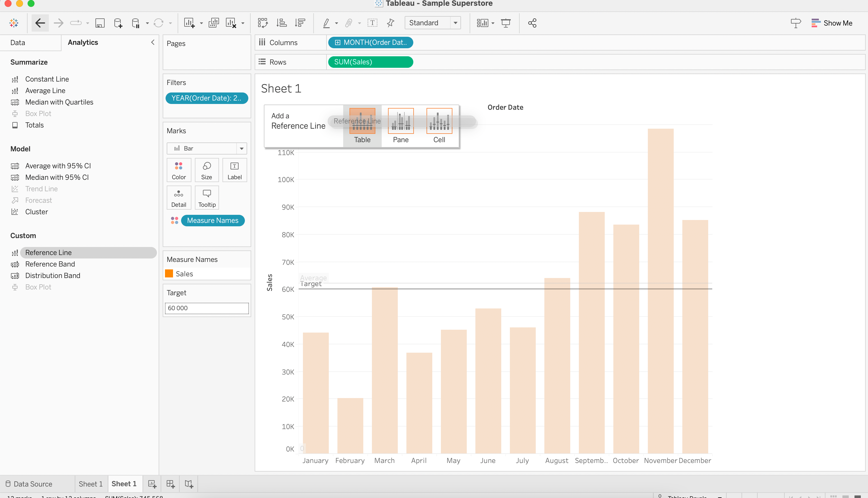
Task: Select the first Sheet 1 tab
Action: pyautogui.click(x=91, y=484)
